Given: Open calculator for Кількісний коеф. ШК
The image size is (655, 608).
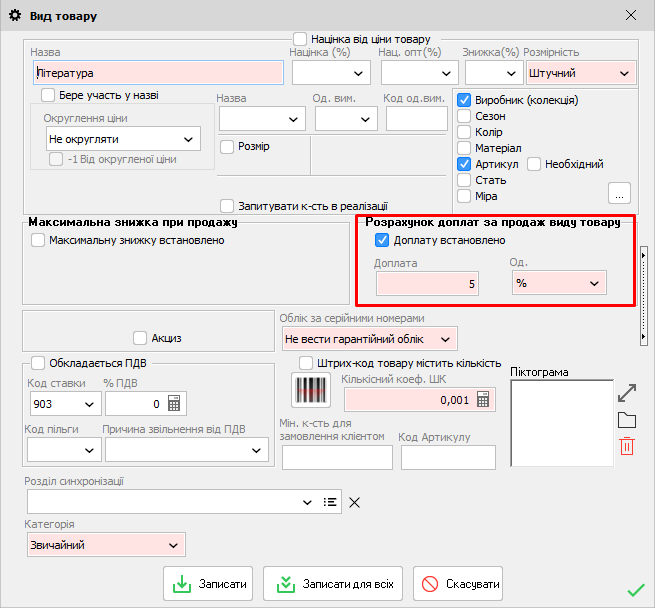Looking at the screenshot, I should coord(484,399).
